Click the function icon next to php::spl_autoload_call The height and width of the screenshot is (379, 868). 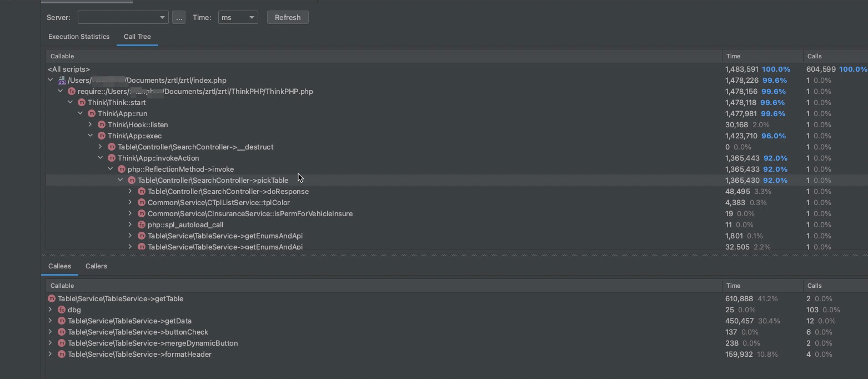(x=142, y=225)
